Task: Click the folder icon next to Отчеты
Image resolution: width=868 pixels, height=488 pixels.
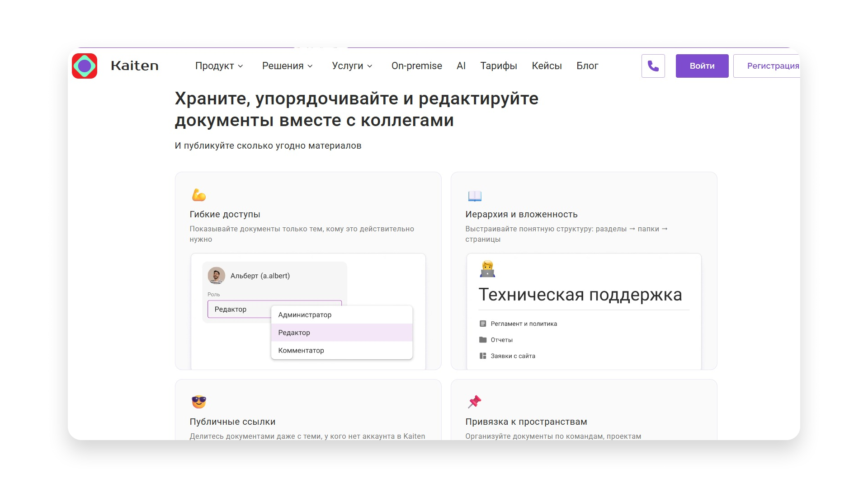Action: pyautogui.click(x=482, y=339)
